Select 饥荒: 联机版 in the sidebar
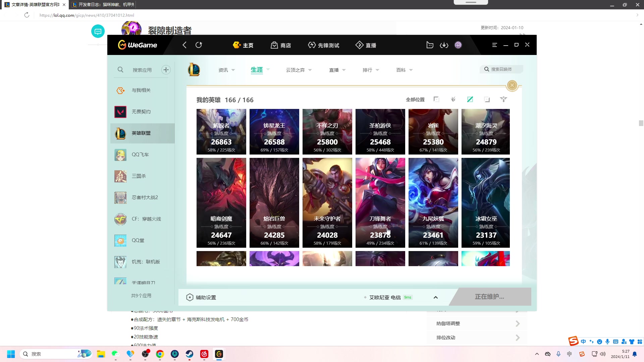Image resolution: width=644 pixels, height=362 pixels. (x=143, y=262)
